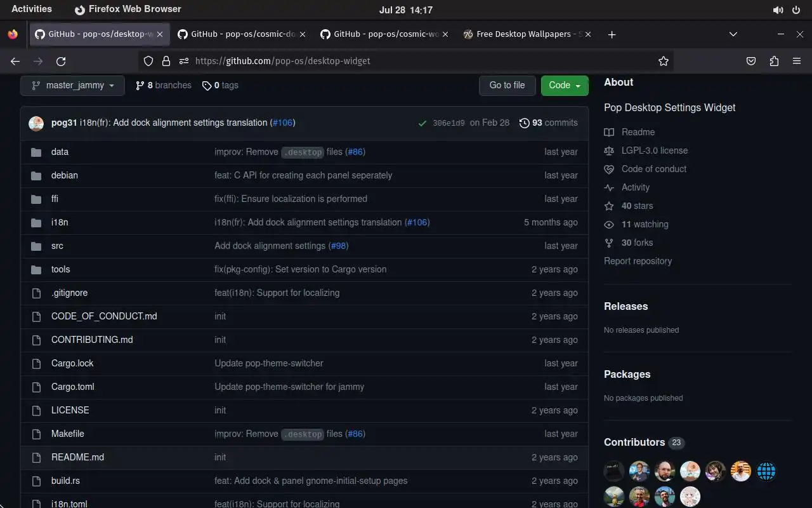View the 8 branches link

tap(164, 85)
